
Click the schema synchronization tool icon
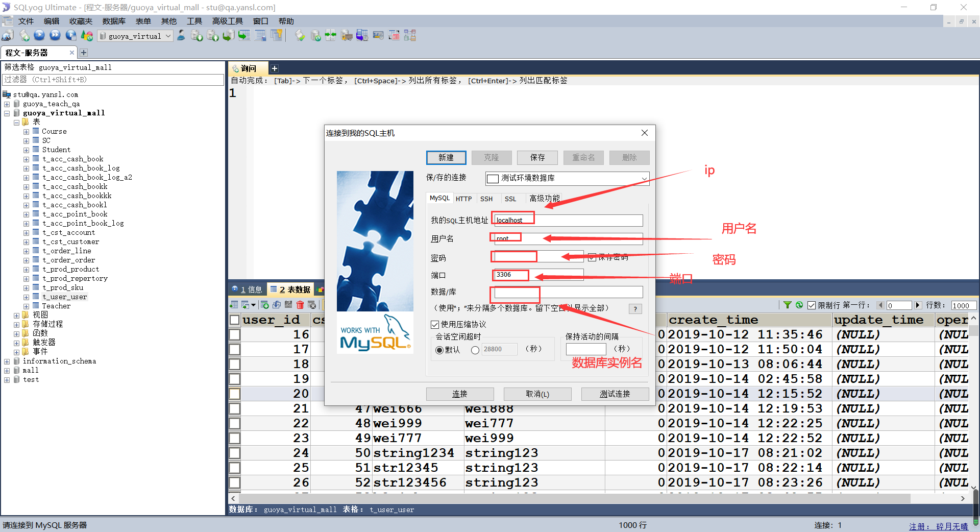pyautogui.click(x=331, y=36)
